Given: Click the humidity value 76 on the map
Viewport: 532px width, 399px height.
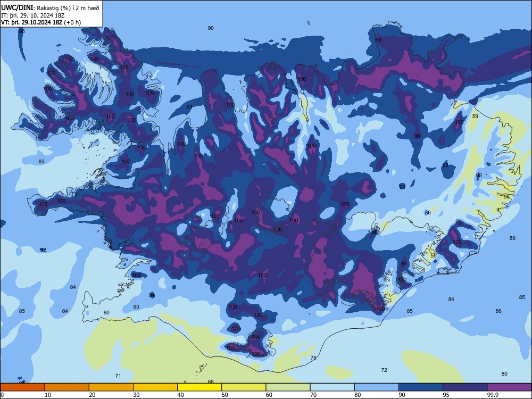Looking at the screenshot, I should [x=313, y=358].
